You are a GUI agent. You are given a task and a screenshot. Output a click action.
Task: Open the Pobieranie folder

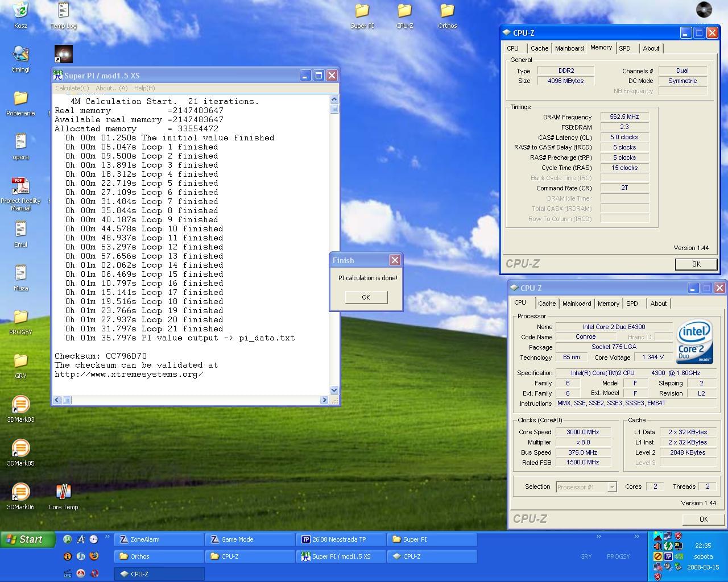tap(20, 102)
